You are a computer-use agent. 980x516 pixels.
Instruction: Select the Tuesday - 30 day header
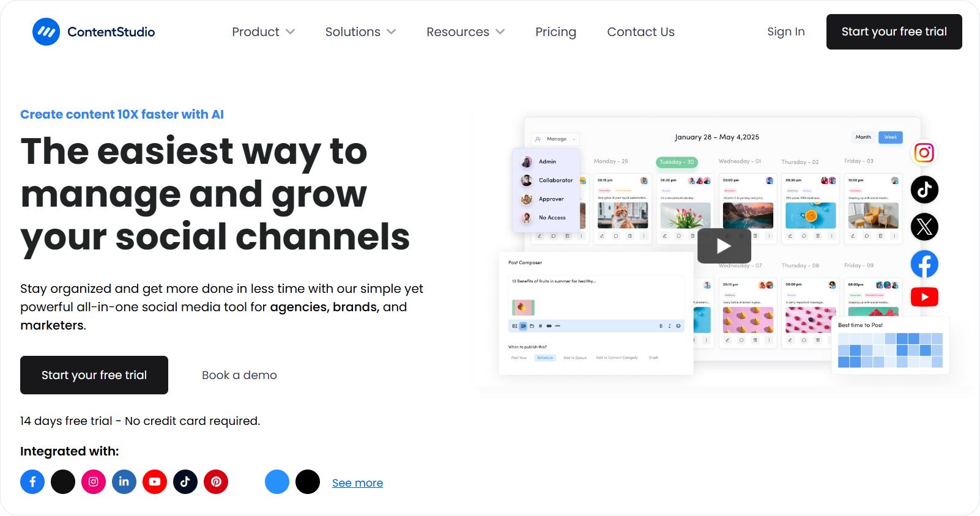pos(677,162)
